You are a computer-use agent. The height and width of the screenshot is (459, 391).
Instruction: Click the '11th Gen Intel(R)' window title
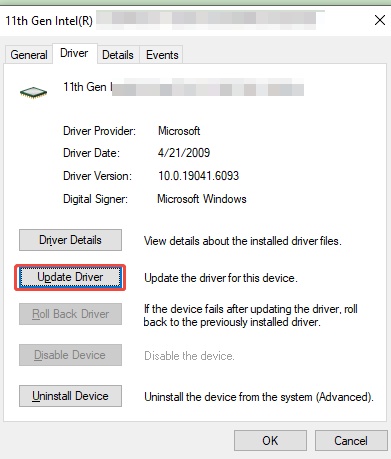49,21
